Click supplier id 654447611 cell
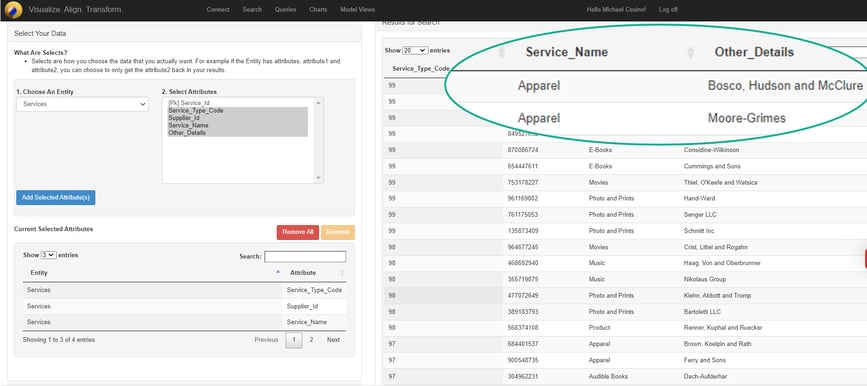This screenshot has height=386, width=867. pos(523,166)
